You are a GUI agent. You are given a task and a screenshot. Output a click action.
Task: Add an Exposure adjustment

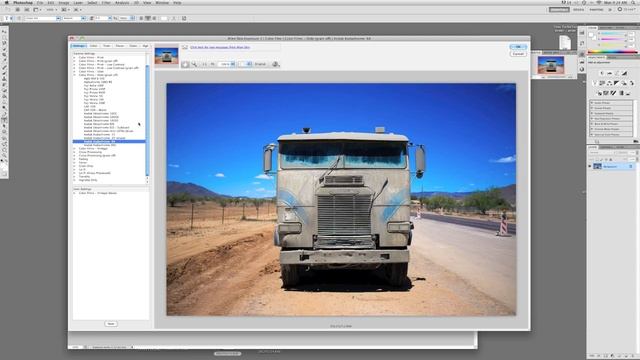click(624, 73)
